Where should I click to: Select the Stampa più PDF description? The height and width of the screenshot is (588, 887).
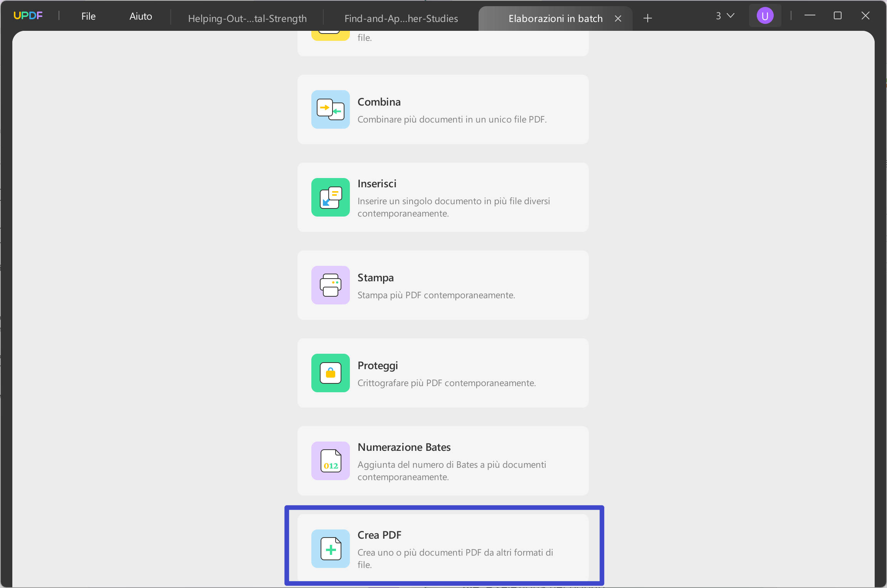436,295
